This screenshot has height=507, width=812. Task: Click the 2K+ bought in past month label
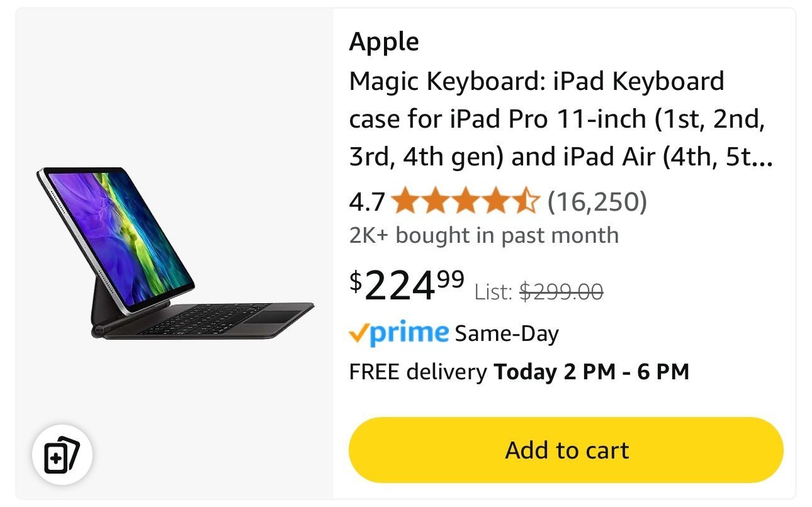tap(482, 235)
